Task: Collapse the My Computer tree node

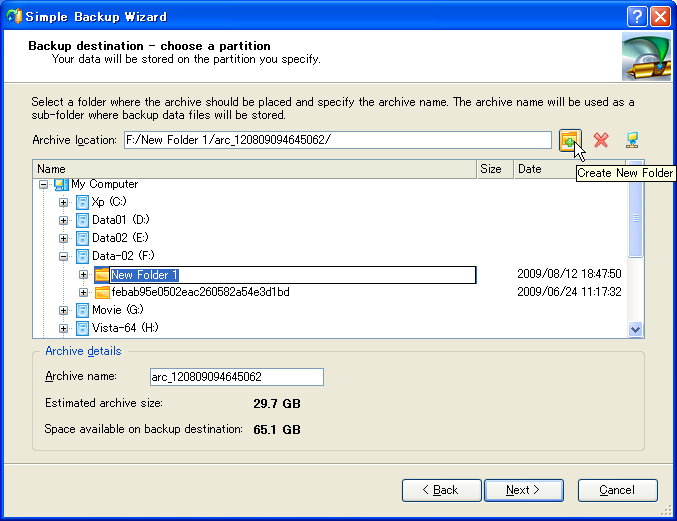Action: pos(43,184)
